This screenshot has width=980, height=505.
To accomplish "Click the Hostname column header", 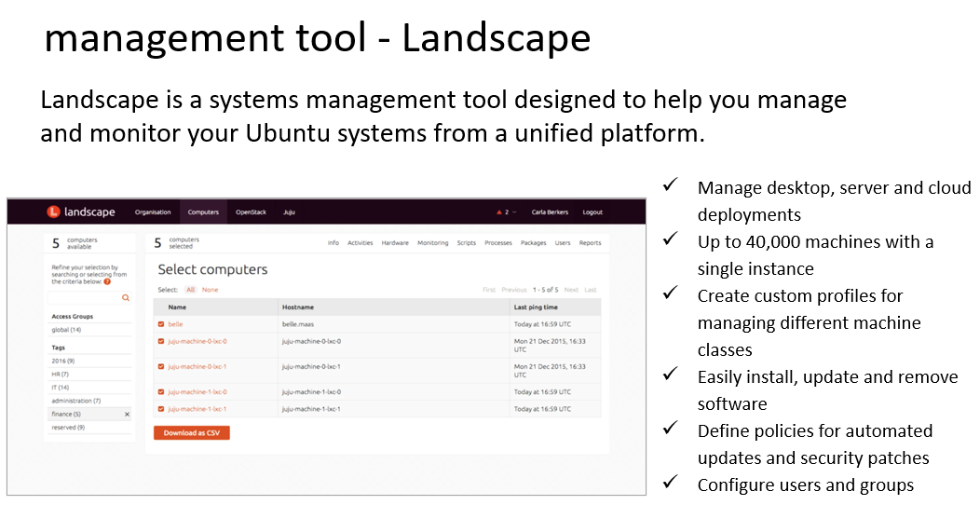I will tap(298, 307).
